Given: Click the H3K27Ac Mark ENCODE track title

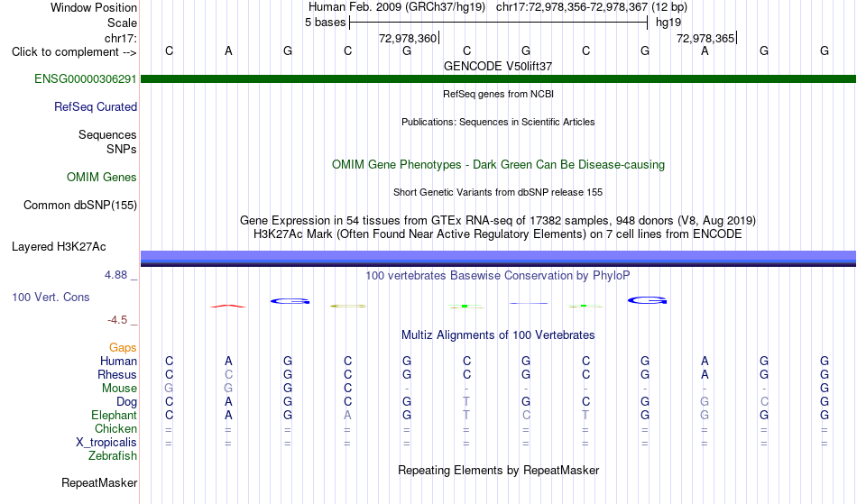Looking at the screenshot, I should coord(498,234).
